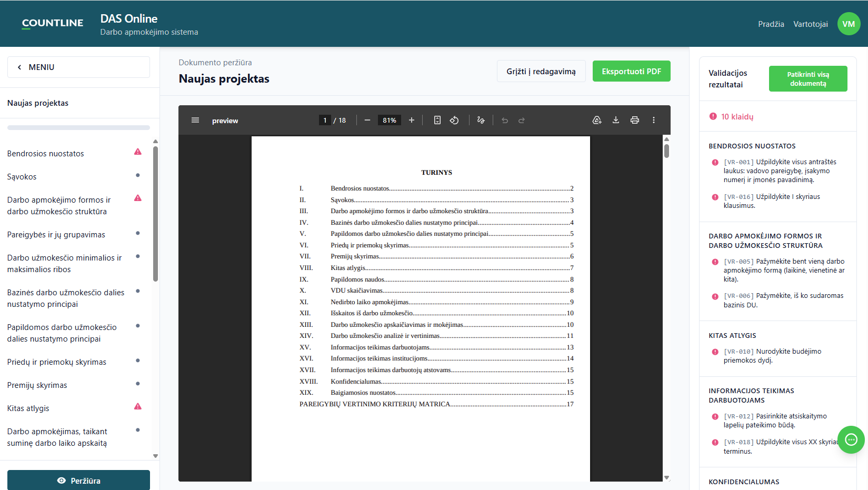The image size is (868, 490).
Task: Rotate the PDF counterclockwise
Action: [x=454, y=120]
